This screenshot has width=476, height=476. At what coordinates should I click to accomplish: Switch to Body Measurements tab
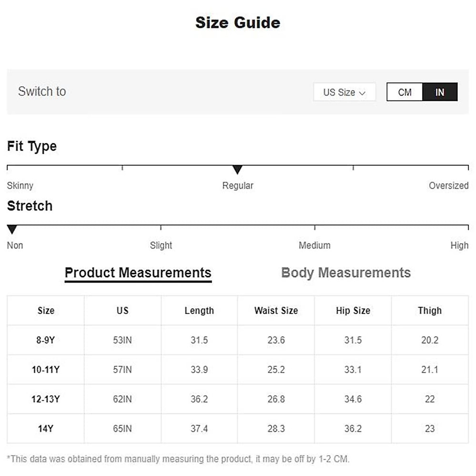click(x=346, y=273)
